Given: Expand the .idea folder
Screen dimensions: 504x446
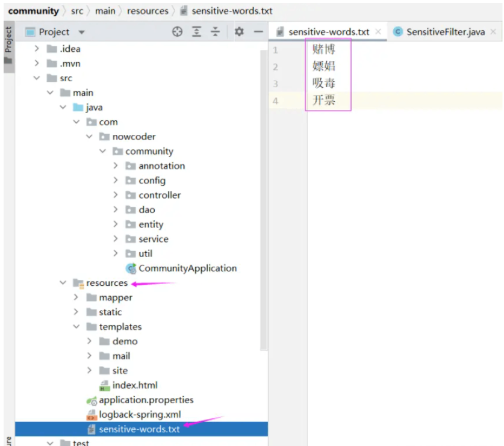Looking at the screenshot, I should (x=37, y=49).
